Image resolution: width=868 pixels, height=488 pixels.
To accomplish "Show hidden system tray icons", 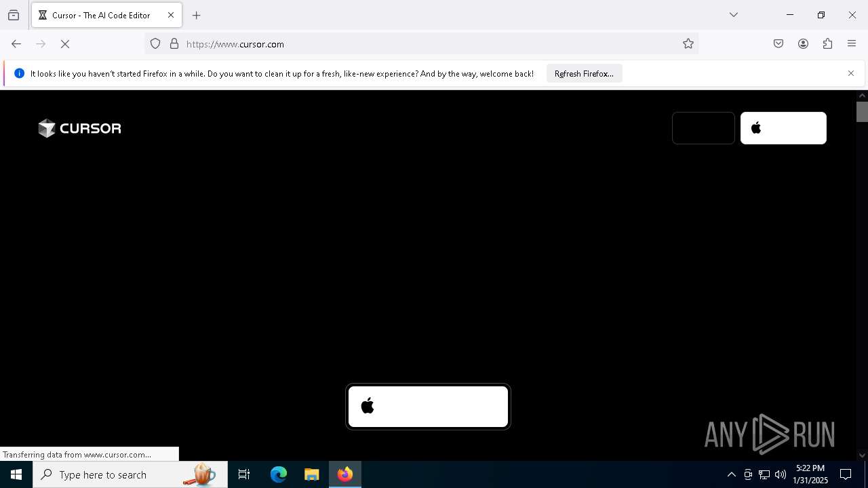I will tap(731, 474).
